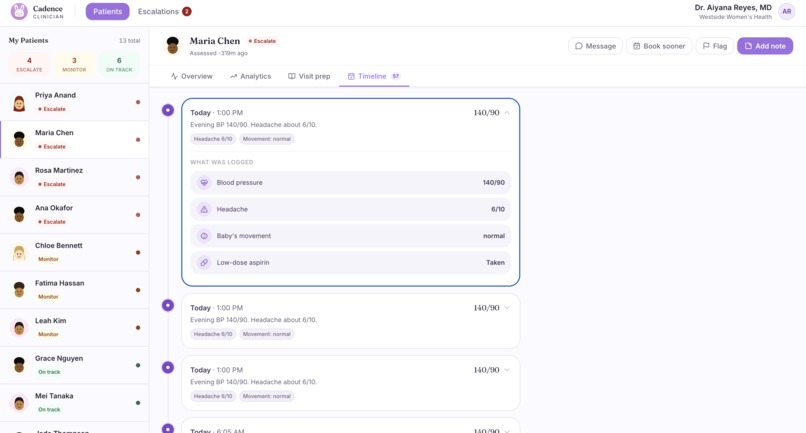Expand the second 1:00 PM entry chevron
This screenshot has width=806, height=433.
tap(507, 308)
